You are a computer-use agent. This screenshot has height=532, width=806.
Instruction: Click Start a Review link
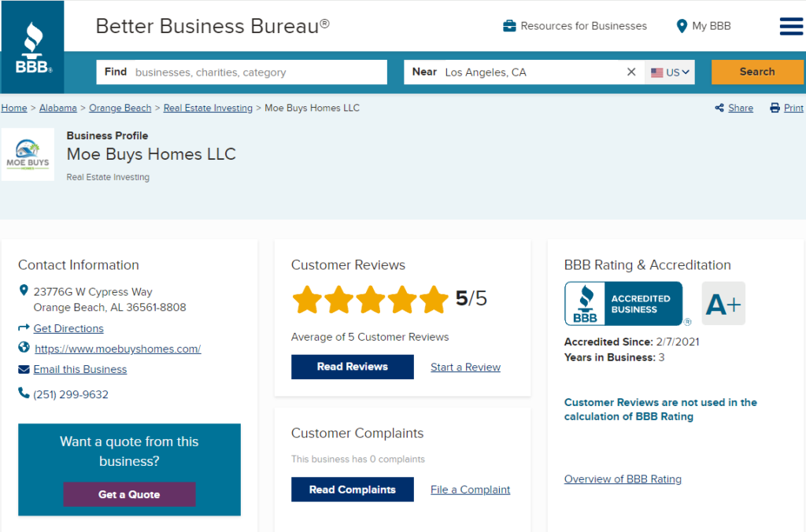pyautogui.click(x=466, y=367)
